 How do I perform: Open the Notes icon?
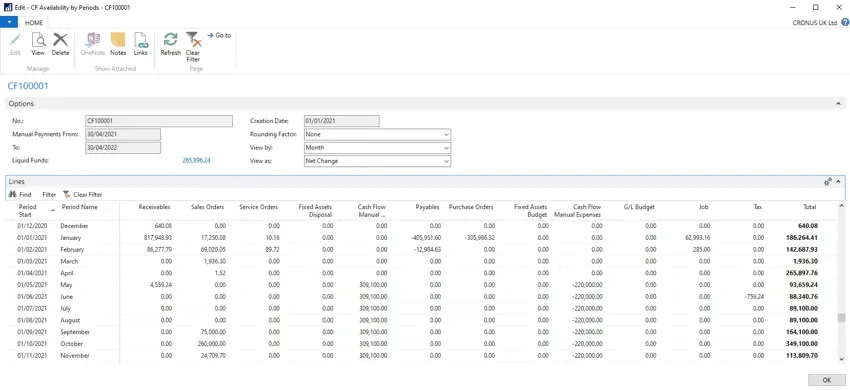click(118, 41)
